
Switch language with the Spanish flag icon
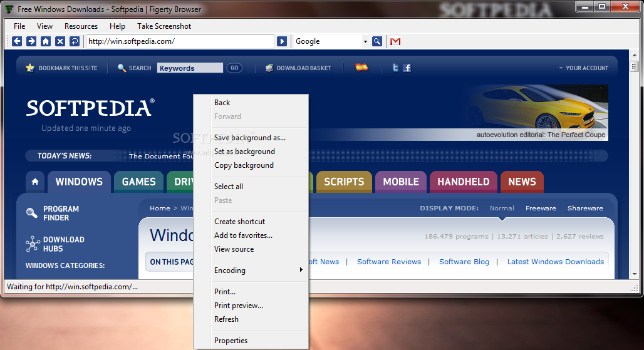point(362,67)
